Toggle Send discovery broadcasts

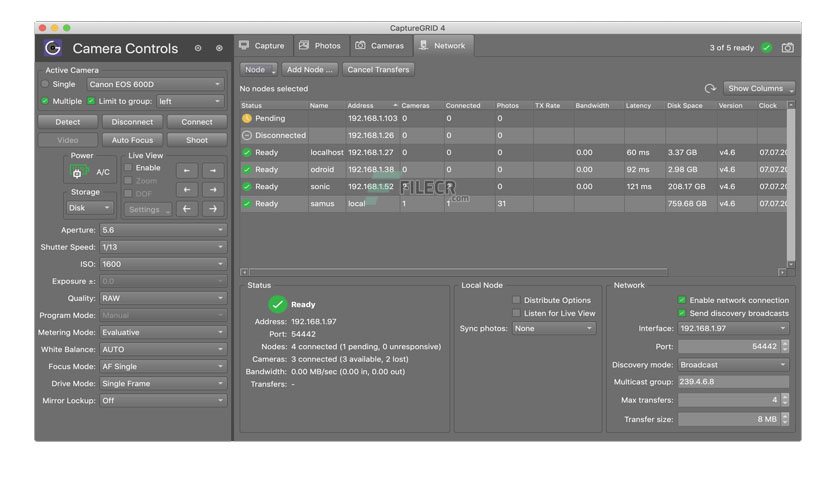click(x=681, y=313)
